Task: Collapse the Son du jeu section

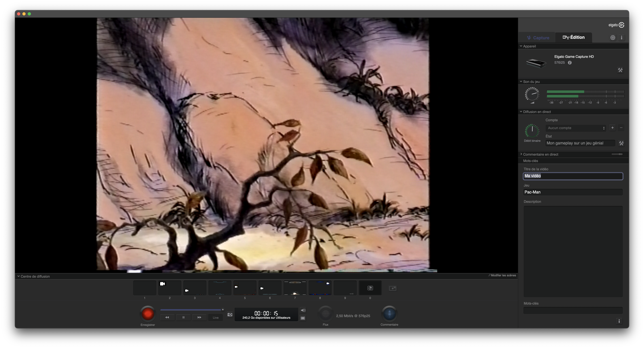Action: tap(521, 82)
